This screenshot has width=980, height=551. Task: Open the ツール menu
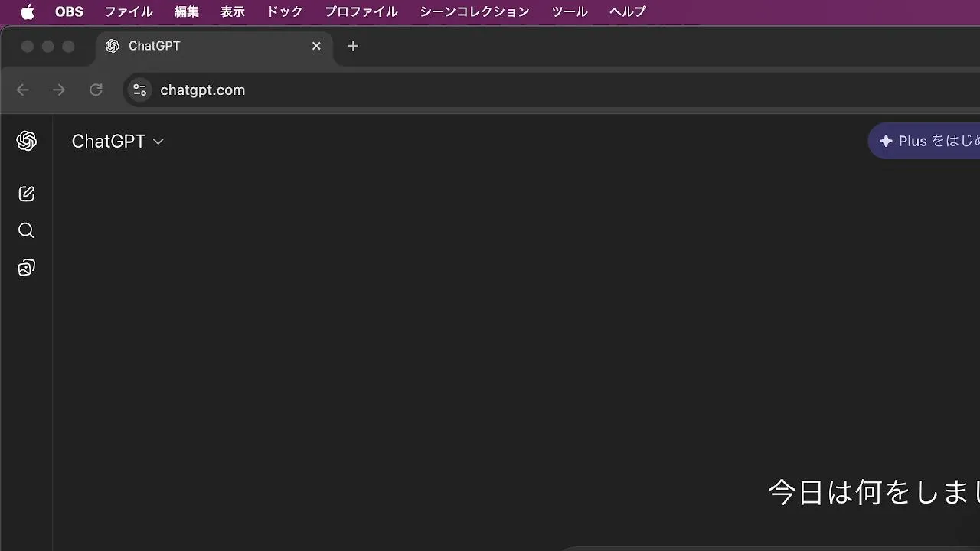coord(570,11)
